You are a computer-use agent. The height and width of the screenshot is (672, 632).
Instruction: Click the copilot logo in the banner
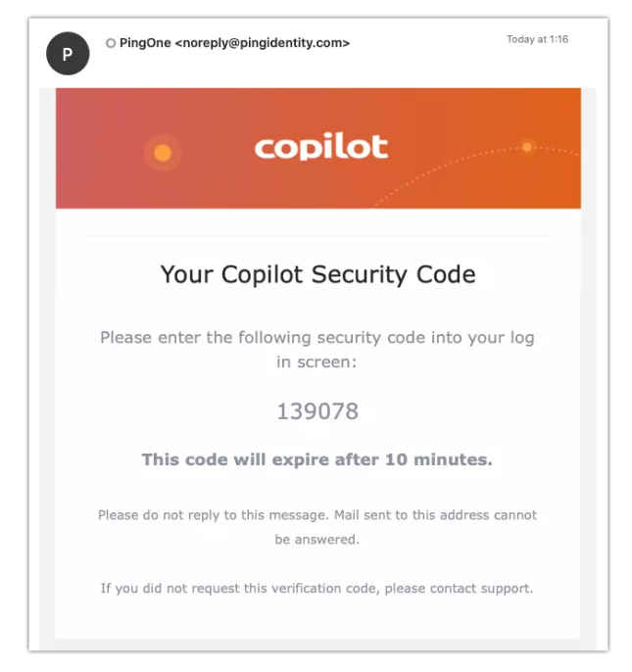point(321,148)
